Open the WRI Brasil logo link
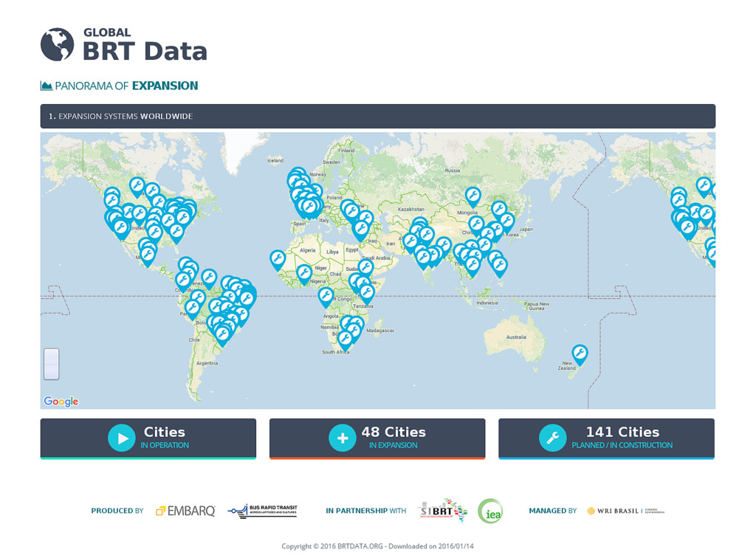756x558 pixels. point(625,511)
